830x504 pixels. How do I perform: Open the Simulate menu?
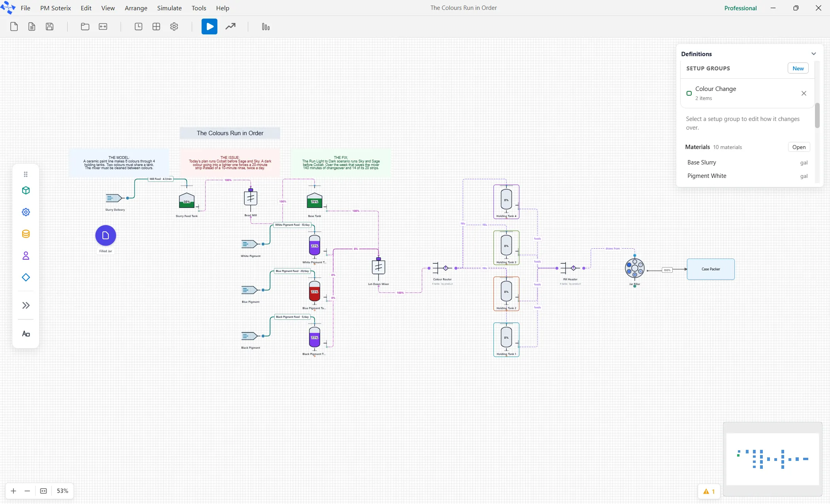coord(169,8)
